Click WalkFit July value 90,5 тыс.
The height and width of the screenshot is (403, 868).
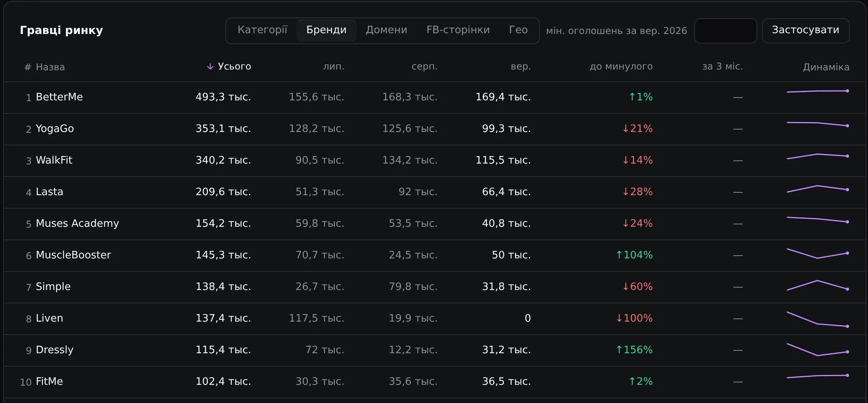(320, 160)
